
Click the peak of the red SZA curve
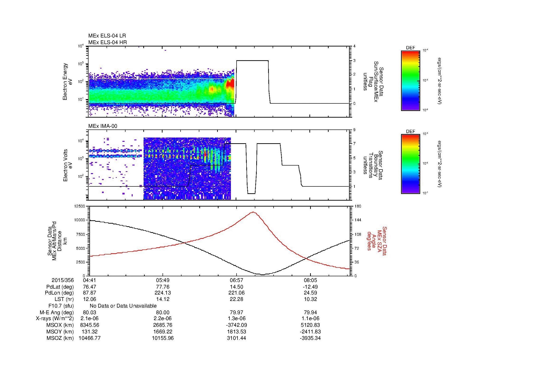click(x=253, y=212)
